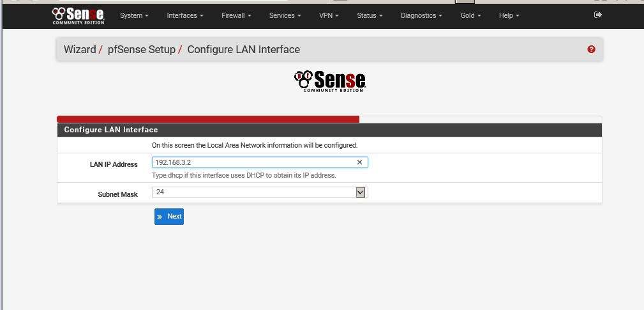Click the red wizard progress bar
This screenshot has width=644, height=310.
pos(208,120)
